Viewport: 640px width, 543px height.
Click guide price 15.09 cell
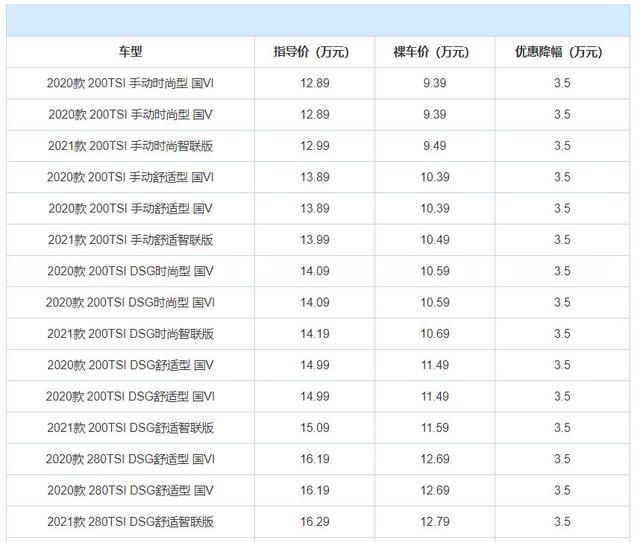[315, 428]
